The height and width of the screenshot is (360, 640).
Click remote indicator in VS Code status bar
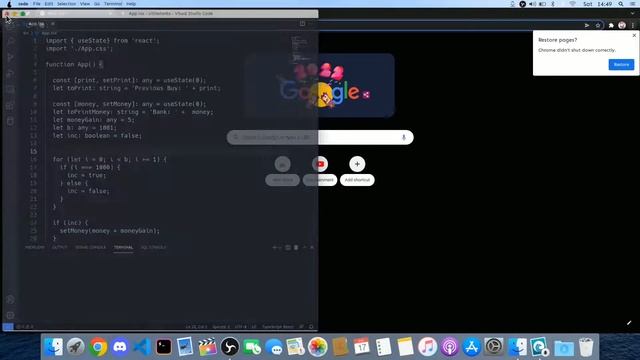pos(8,327)
